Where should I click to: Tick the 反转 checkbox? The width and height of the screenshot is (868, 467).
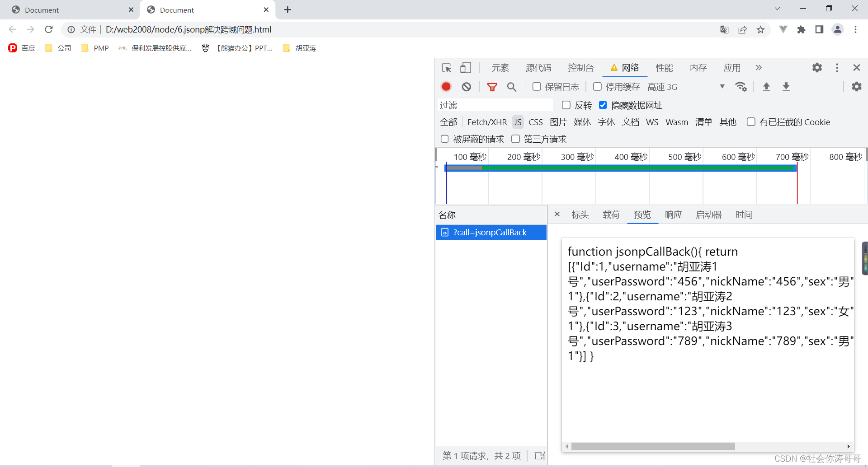click(566, 105)
